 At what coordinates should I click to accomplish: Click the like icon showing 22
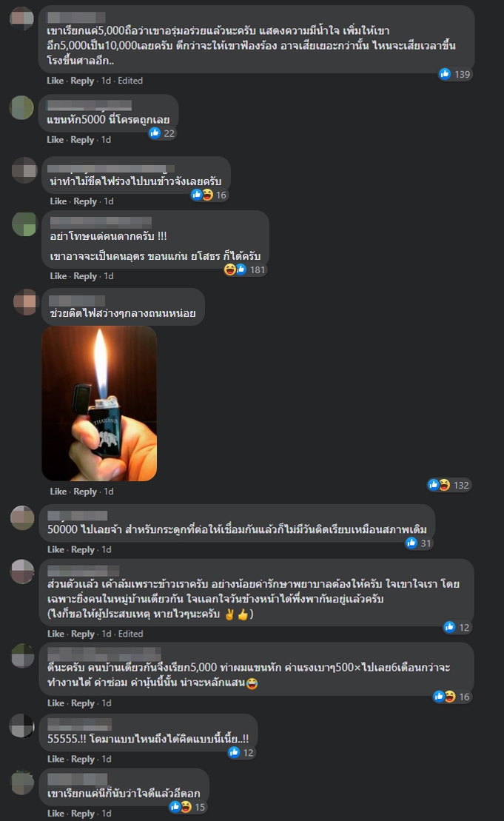pos(162,133)
